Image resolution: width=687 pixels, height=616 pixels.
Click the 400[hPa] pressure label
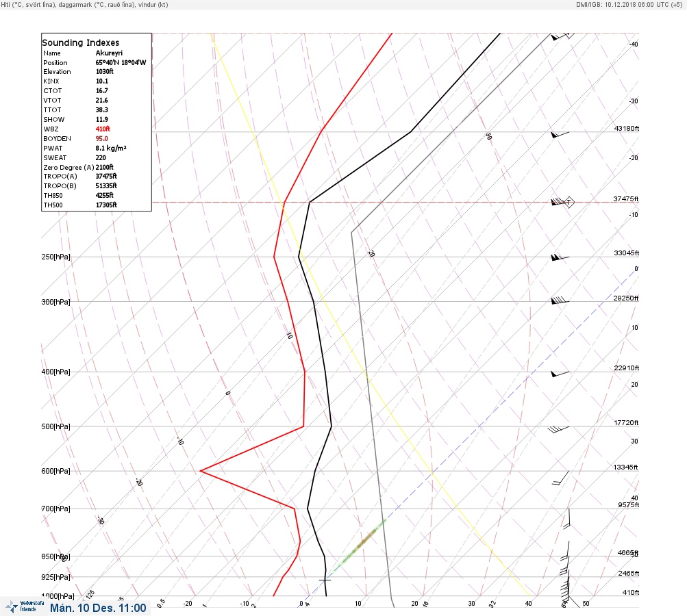click(55, 372)
